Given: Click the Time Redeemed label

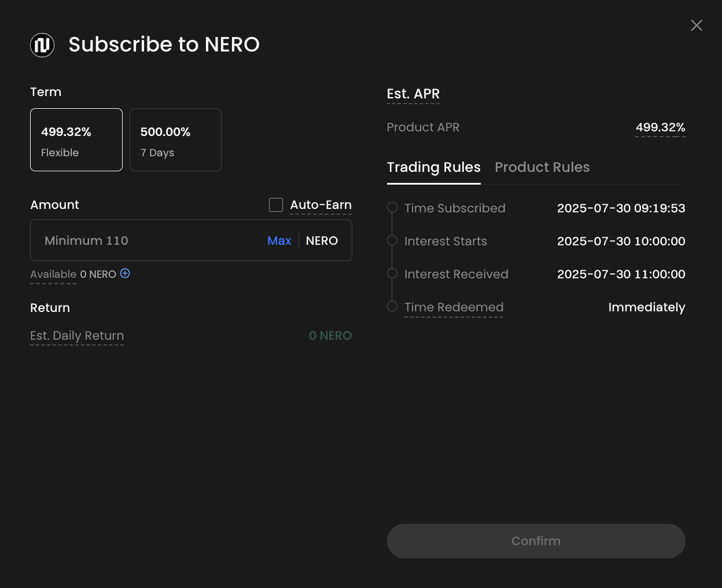Looking at the screenshot, I should (x=454, y=307).
